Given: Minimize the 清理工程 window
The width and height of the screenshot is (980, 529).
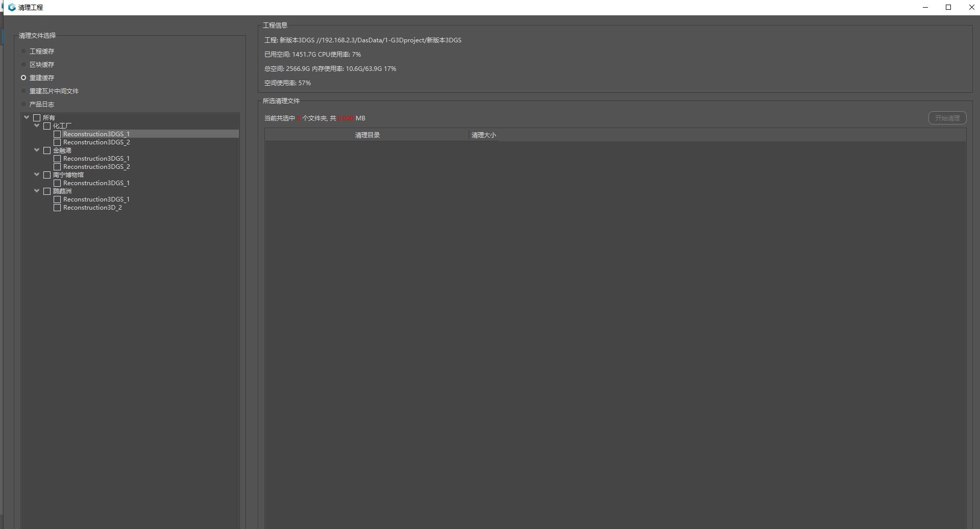Looking at the screenshot, I should [x=925, y=7].
